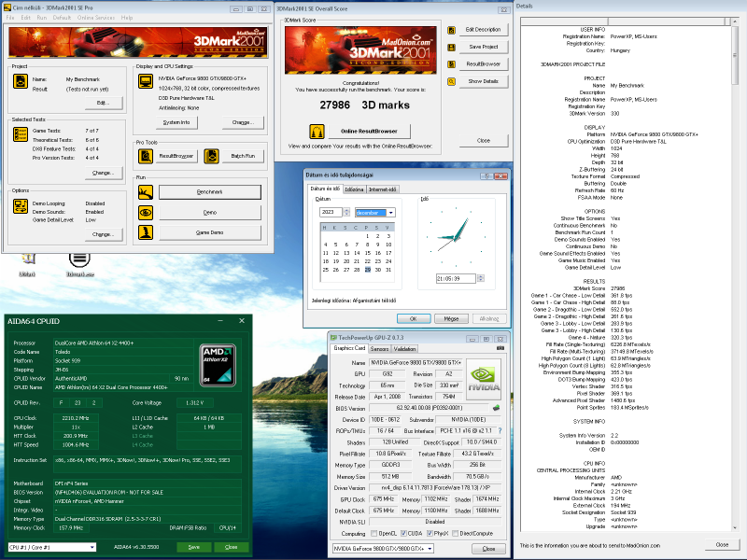Toggle DirectCompute checkbox in GPU-Z
The height and width of the screenshot is (560, 747).
pos(455,533)
